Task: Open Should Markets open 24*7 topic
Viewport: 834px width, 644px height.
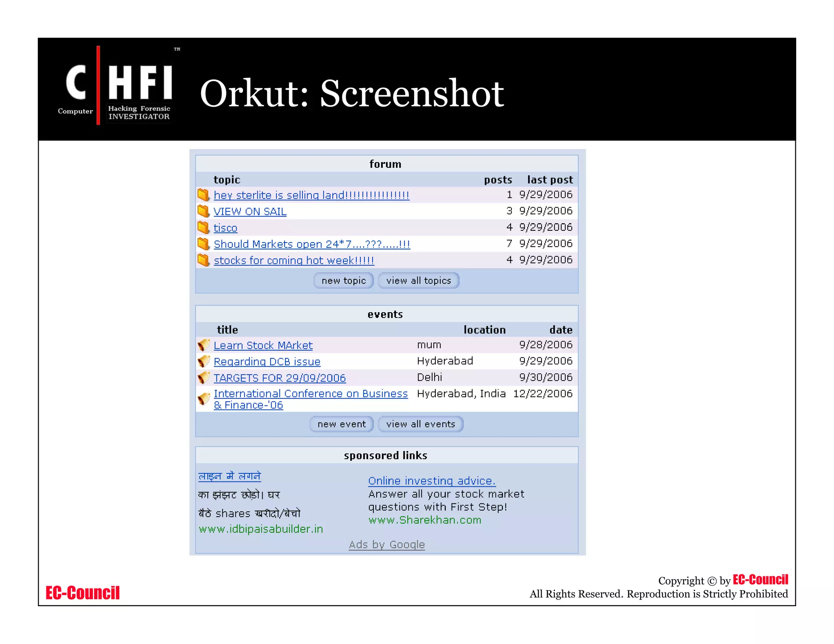Action: click(x=312, y=244)
